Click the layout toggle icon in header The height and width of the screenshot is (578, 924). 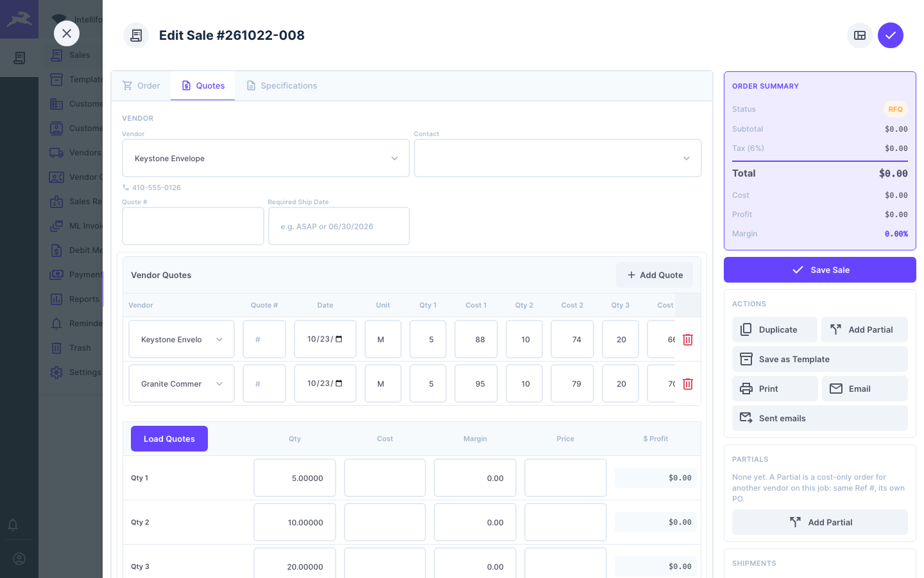click(860, 35)
